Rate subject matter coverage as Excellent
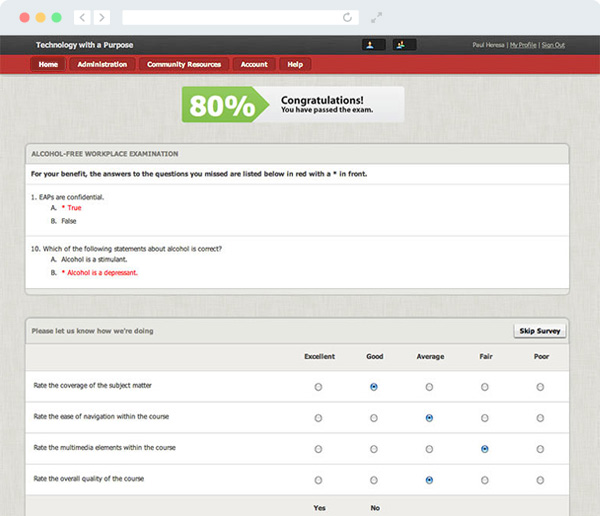 [319, 387]
